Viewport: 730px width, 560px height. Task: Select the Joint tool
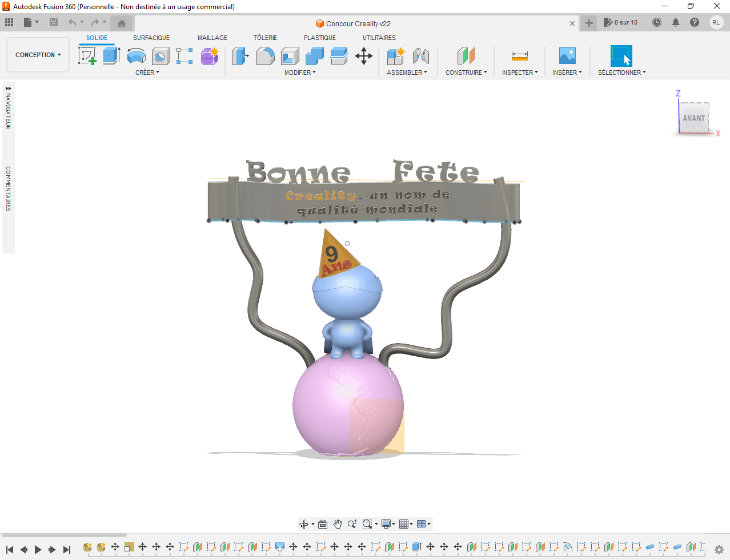(x=420, y=56)
